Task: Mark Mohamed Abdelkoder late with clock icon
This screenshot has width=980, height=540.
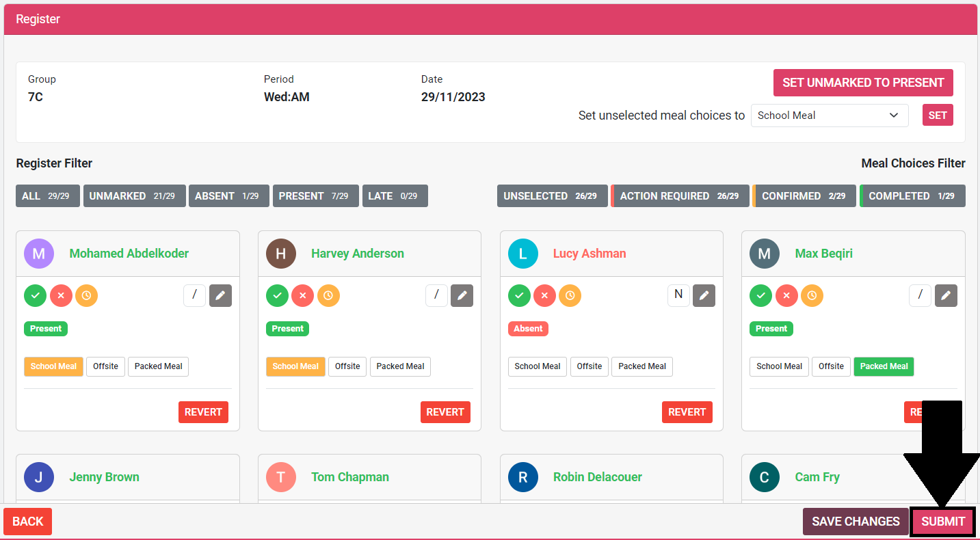Action: (86, 296)
